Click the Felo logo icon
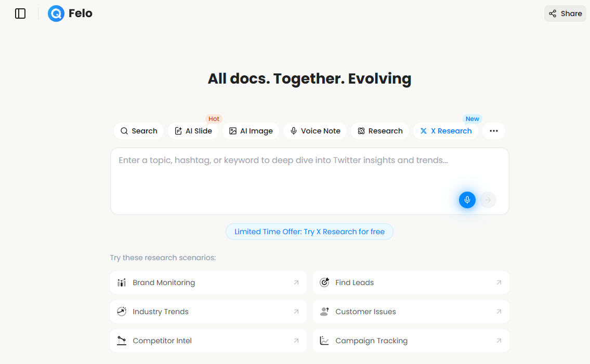Viewport: 590px width, 364px height. [x=56, y=14]
